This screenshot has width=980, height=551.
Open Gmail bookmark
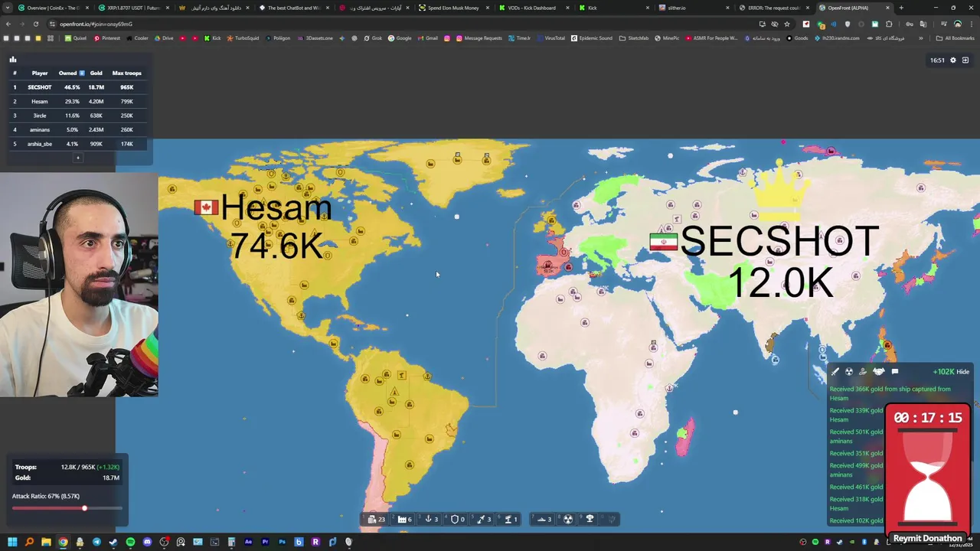coord(429,38)
